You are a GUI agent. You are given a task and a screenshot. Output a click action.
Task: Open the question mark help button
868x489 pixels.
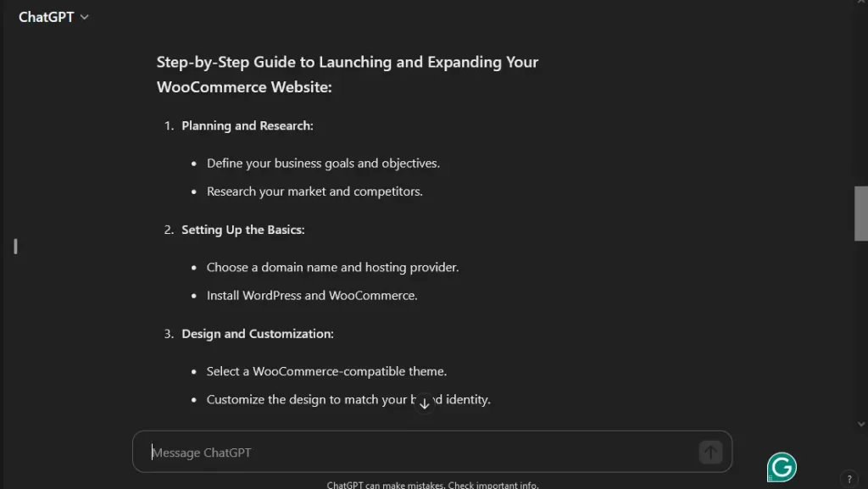coord(849,479)
